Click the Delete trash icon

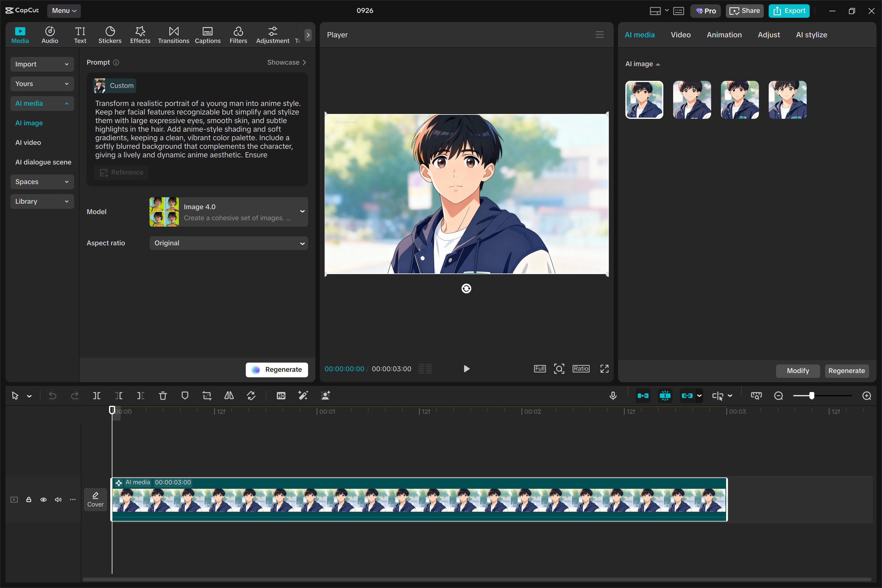163,396
